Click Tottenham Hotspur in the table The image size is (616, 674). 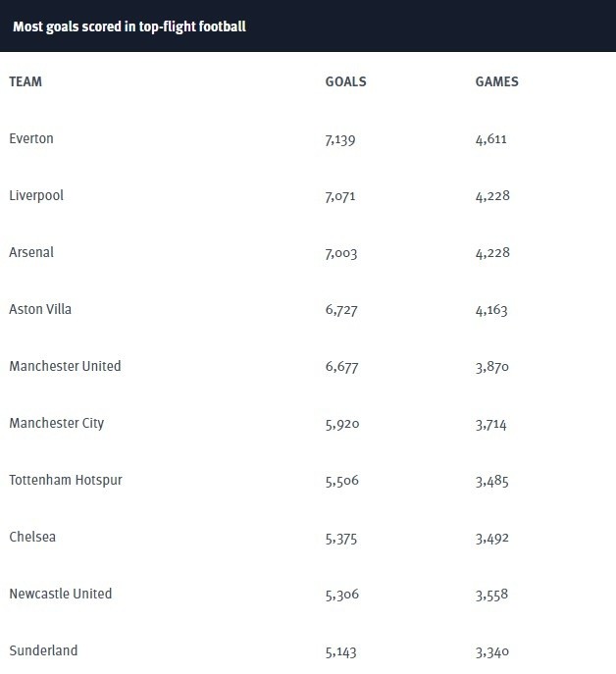(x=66, y=480)
